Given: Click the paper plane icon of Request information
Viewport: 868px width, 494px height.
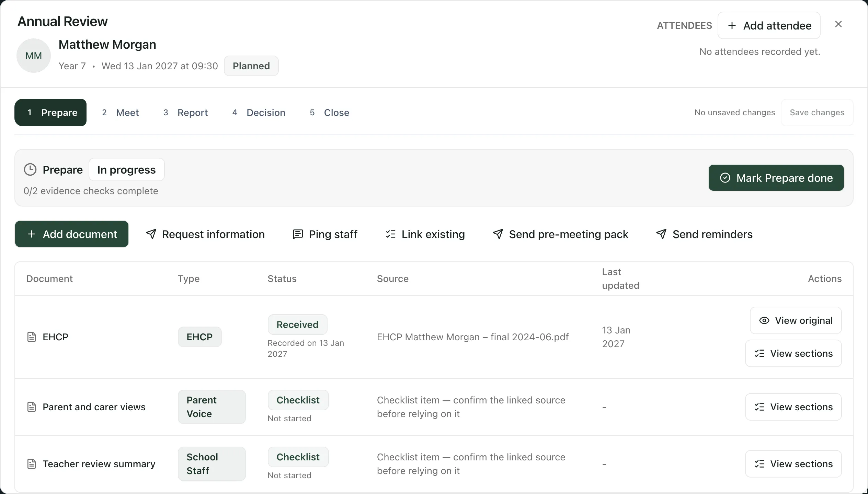Looking at the screenshot, I should coord(151,234).
